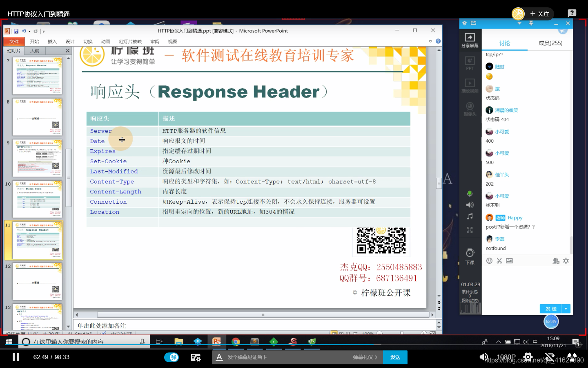Switch to the 切换 ribbon tab
The height and width of the screenshot is (368, 588).
tap(88, 42)
